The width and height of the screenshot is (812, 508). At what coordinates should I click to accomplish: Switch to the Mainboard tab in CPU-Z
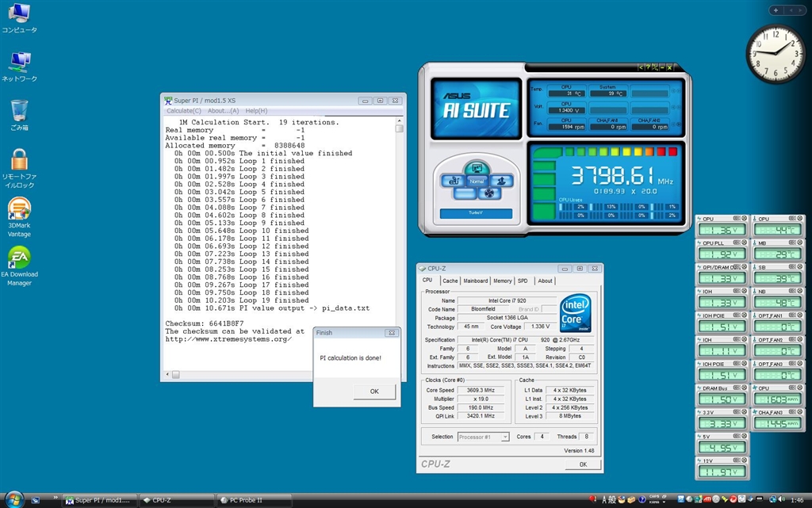click(x=476, y=281)
